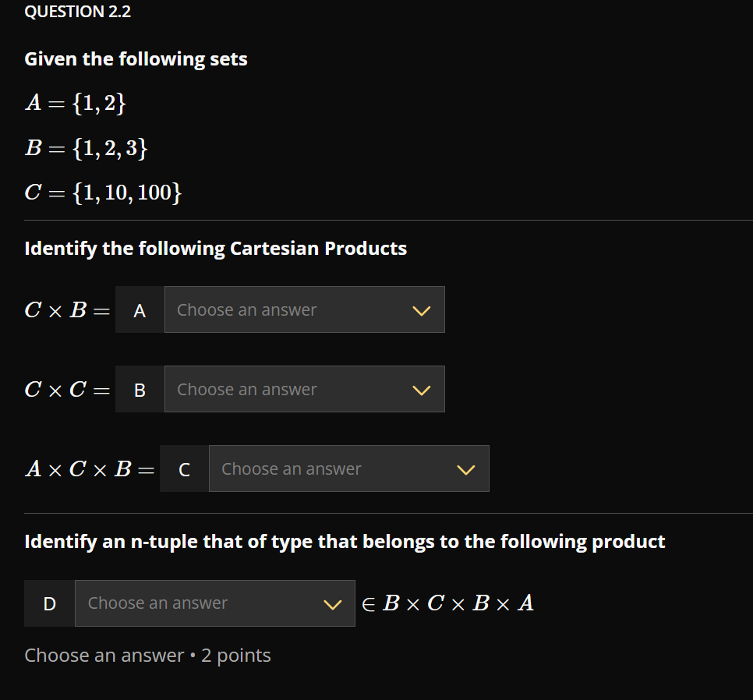Click the chevron arrow for dropdown B

pyautogui.click(x=421, y=389)
